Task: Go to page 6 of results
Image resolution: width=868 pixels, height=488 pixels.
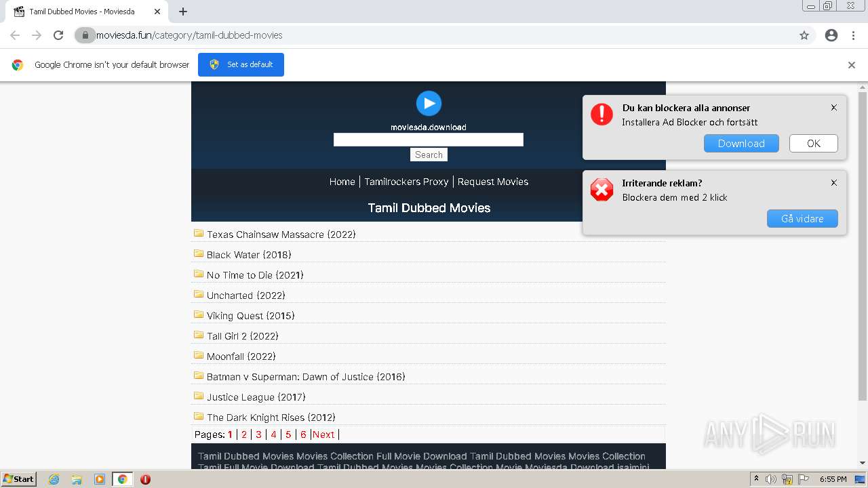Action: [303, 434]
